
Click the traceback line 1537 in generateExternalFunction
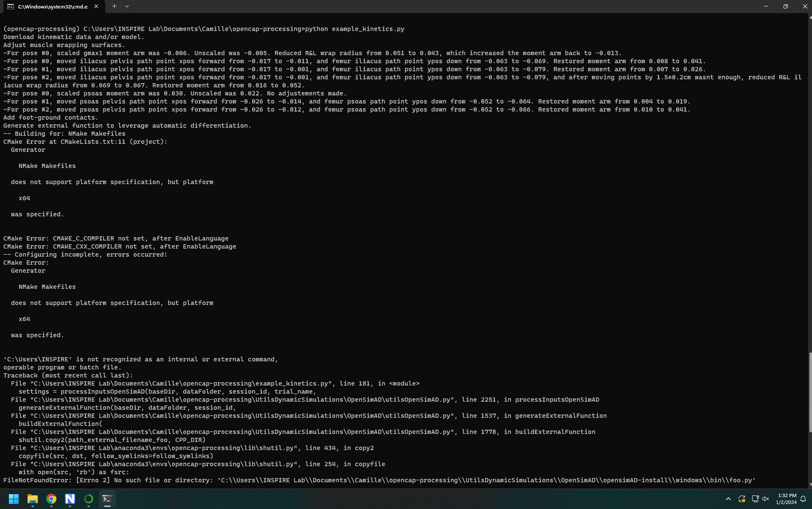point(309,416)
